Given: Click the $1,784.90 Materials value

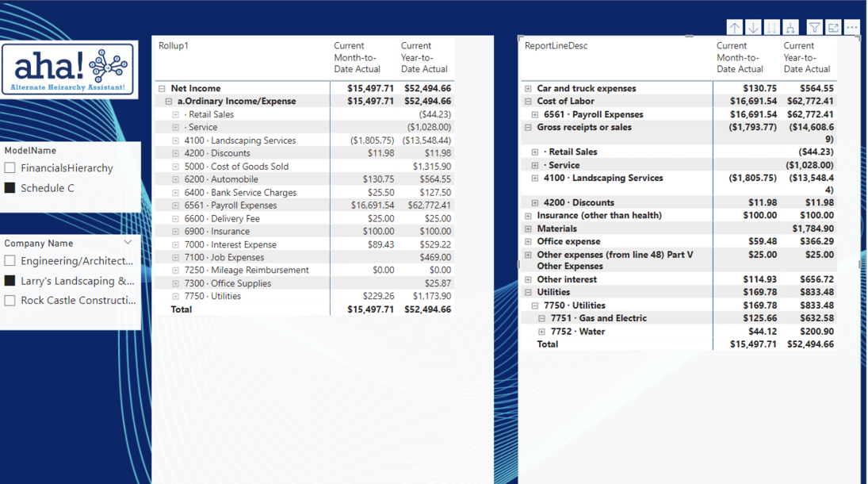Looking at the screenshot, I should coord(813,229).
